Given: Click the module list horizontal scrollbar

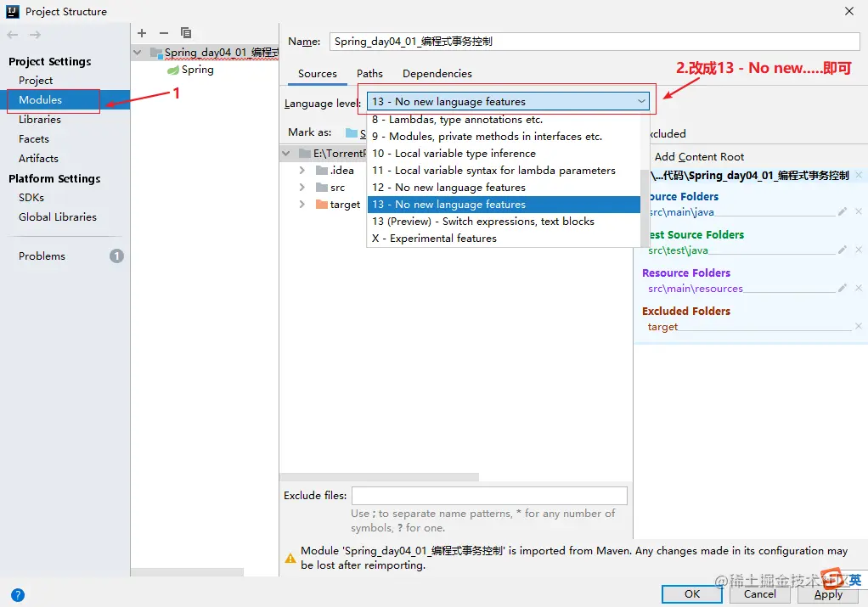Looking at the screenshot, I should tap(188, 572).
